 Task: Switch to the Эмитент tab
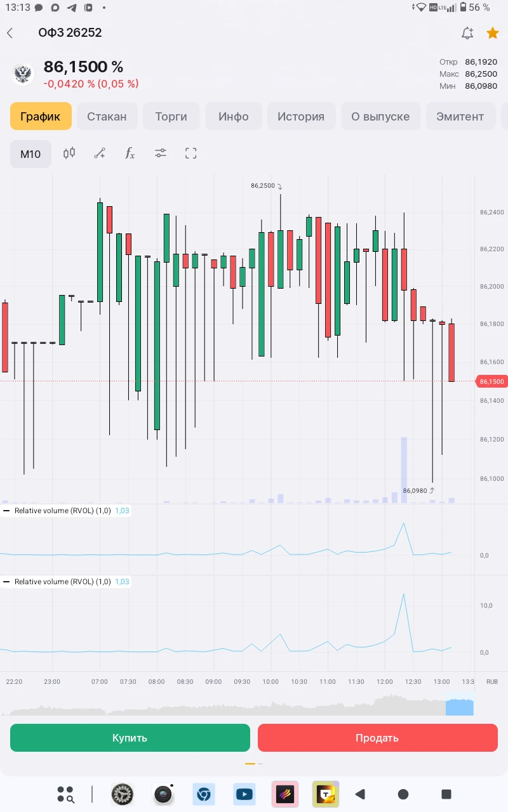click(460, 116)
